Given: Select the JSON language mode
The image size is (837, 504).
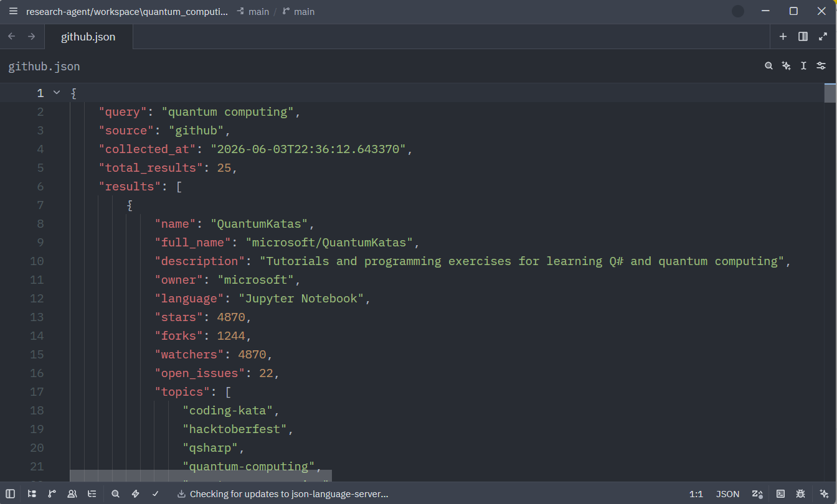Looking at the screenshot, I should point(728,494).
